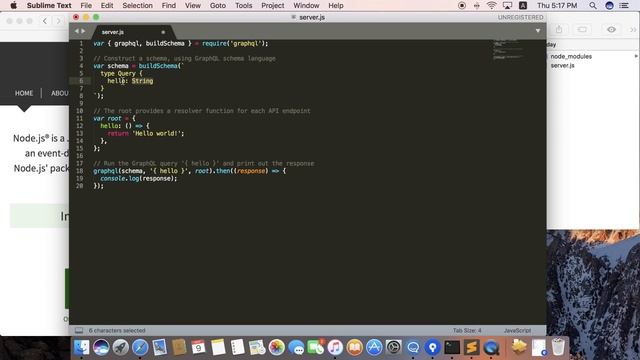Open Terminal from the Dock

pos(452,347)
